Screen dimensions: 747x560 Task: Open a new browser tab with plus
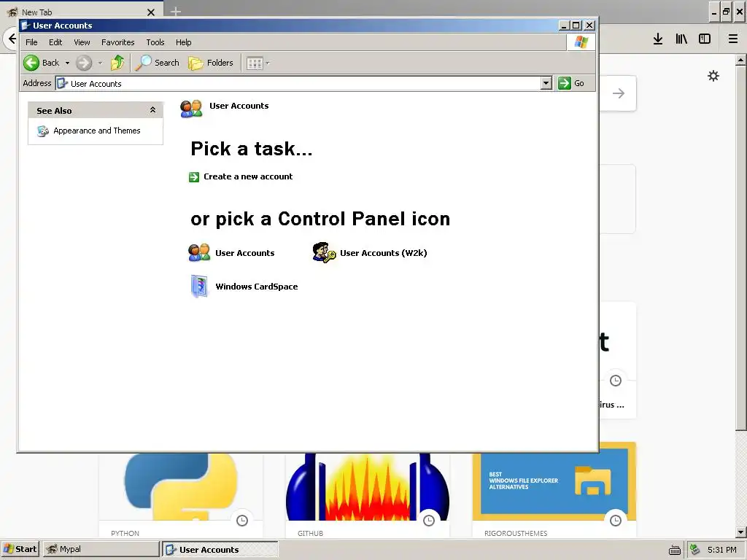pos(176,12)
